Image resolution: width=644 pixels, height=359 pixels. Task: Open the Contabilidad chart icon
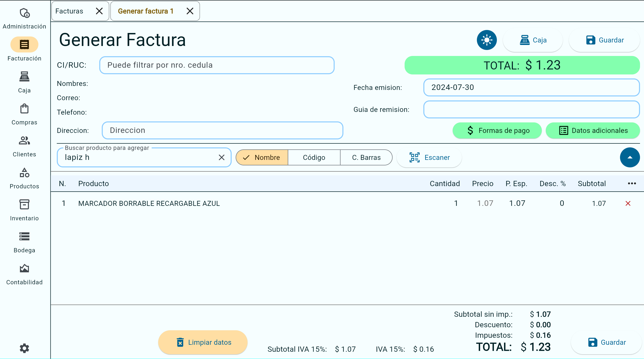24,269
